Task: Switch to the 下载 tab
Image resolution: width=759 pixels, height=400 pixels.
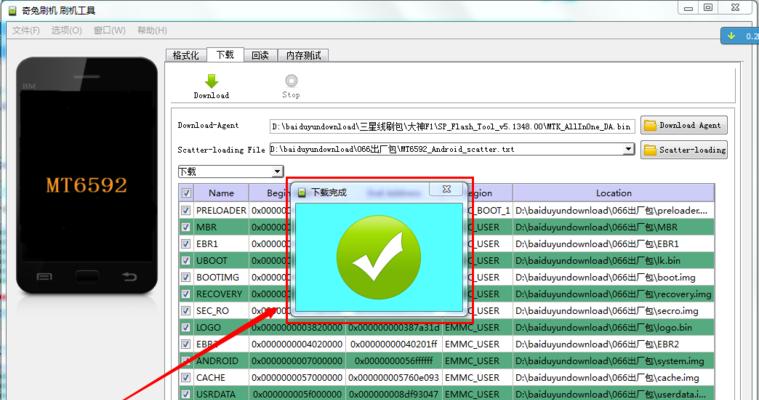Action: [225, 55]
